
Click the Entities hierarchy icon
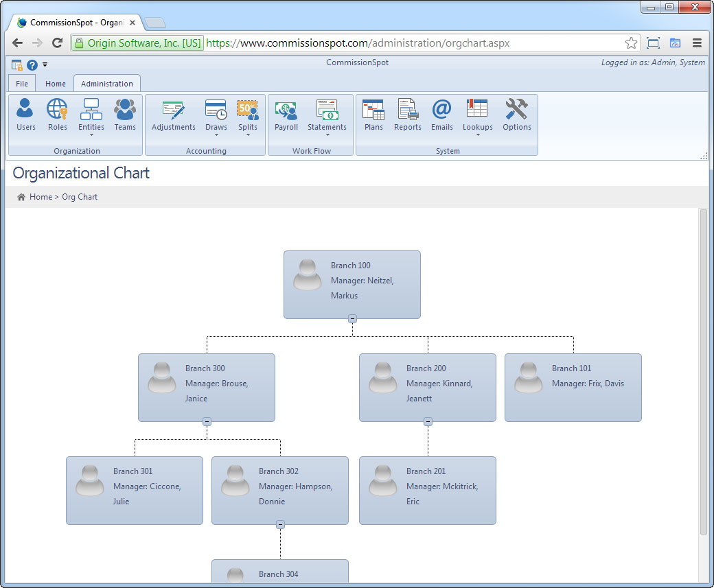(x=91, y=109)
